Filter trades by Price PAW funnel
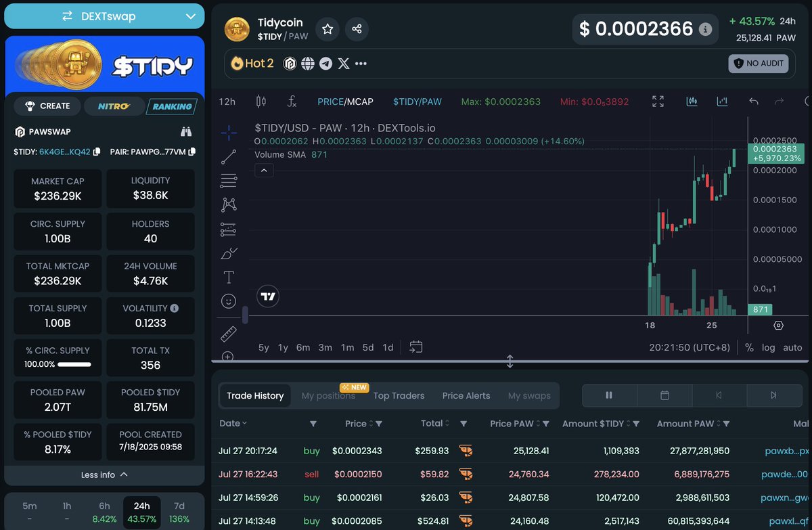Screen dimensions: 812x530 point(545,424)
